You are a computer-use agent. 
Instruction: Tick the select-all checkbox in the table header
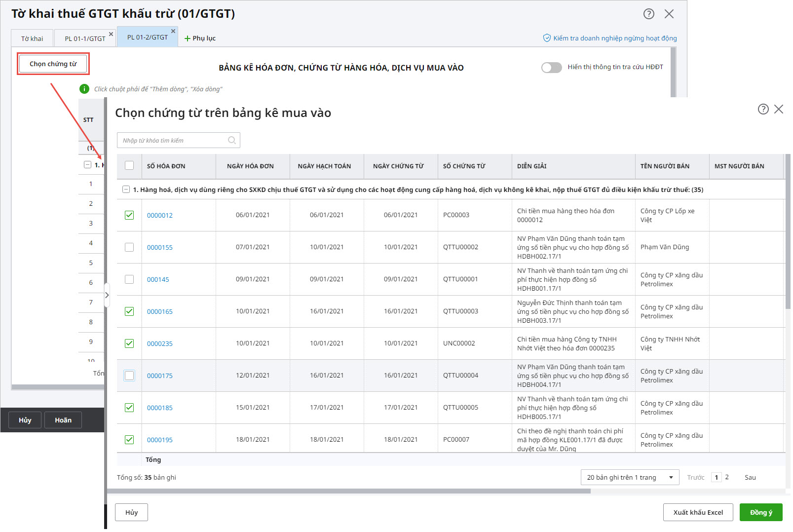(x=129, y=166)
